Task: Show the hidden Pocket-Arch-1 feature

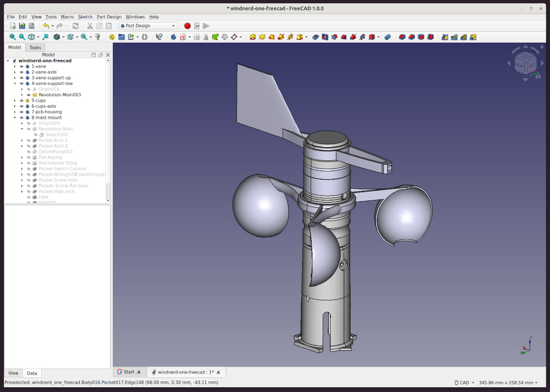Action: click(x=28, y=140)
